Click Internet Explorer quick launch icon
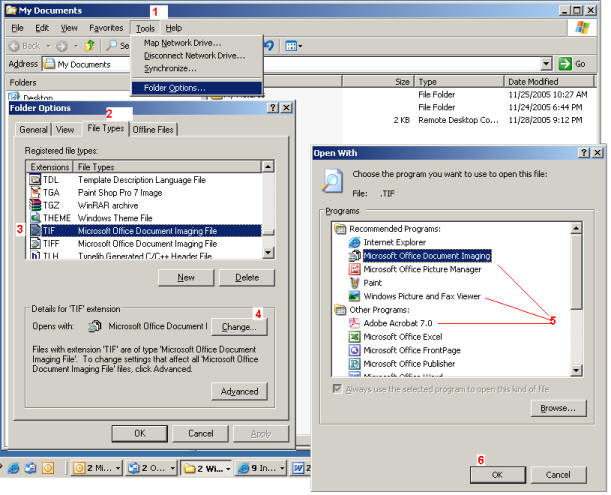611x495 pixels. point(13,468)
